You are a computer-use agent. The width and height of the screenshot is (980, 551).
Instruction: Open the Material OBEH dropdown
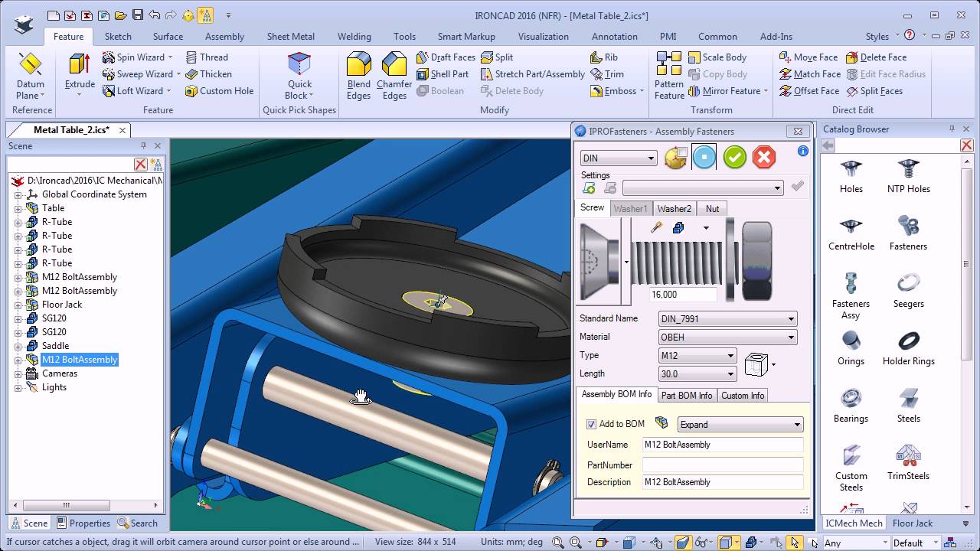(x=727, y=337)
